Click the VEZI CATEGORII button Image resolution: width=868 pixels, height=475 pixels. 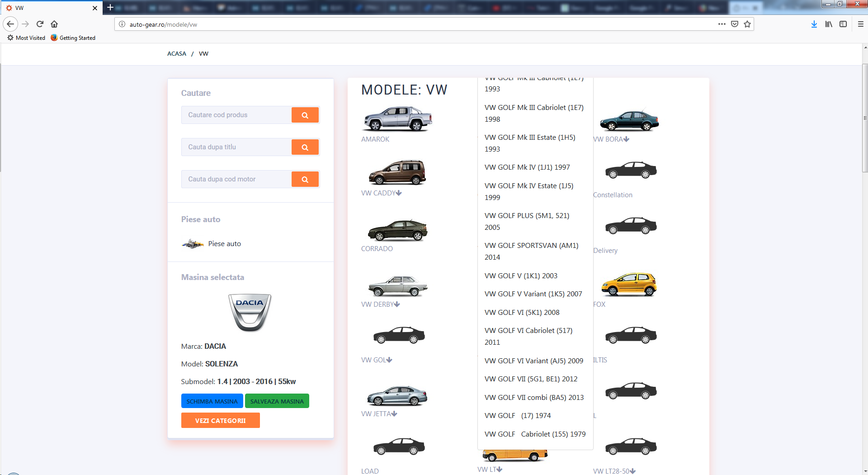[x=221, y=420]
